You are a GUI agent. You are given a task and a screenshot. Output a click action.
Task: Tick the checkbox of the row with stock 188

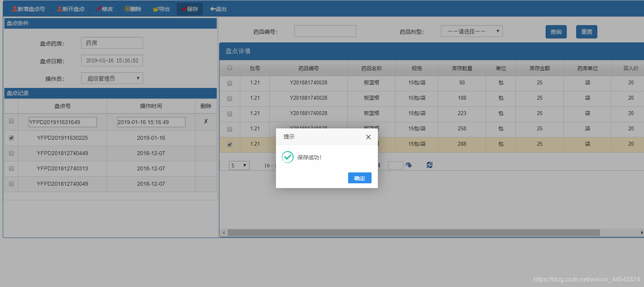pyautogui.click(x=230, y=99)
